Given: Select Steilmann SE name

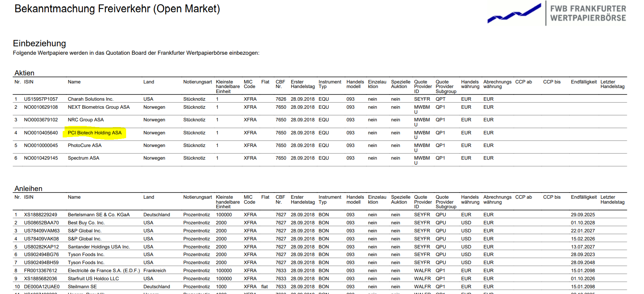Looking at the screenshot, I should pyautogui.click(x=82, y=287).
